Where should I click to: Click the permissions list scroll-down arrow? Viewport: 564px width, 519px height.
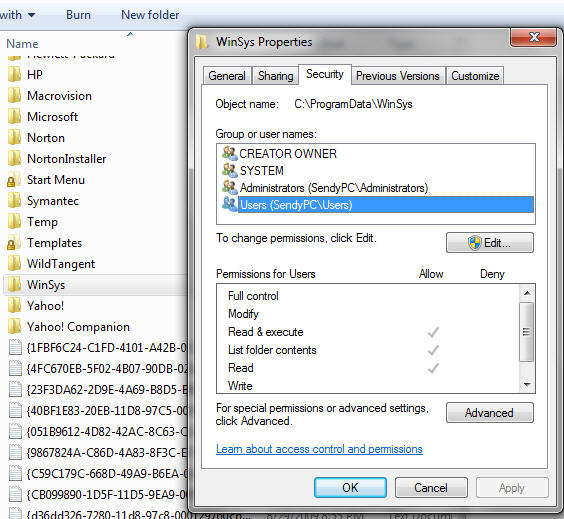point(527,384)
